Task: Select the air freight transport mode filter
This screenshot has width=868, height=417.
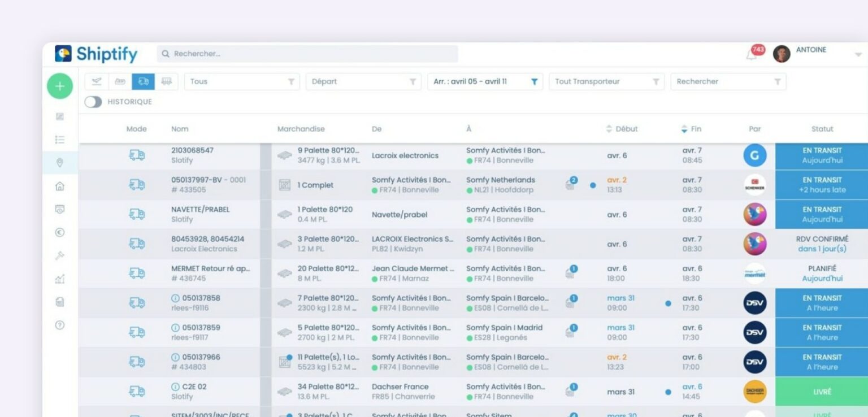Action: coord(96,81)
